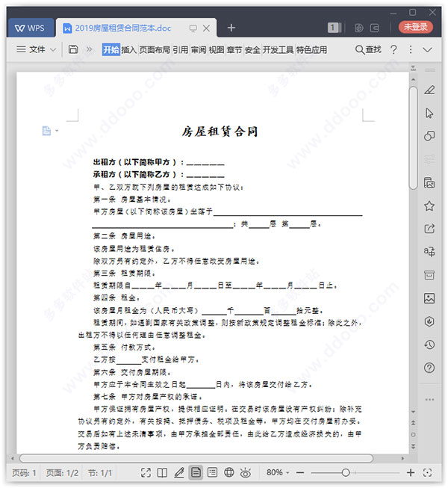Zoom out with the minus button
448x488 pixels.
(300, 473)
